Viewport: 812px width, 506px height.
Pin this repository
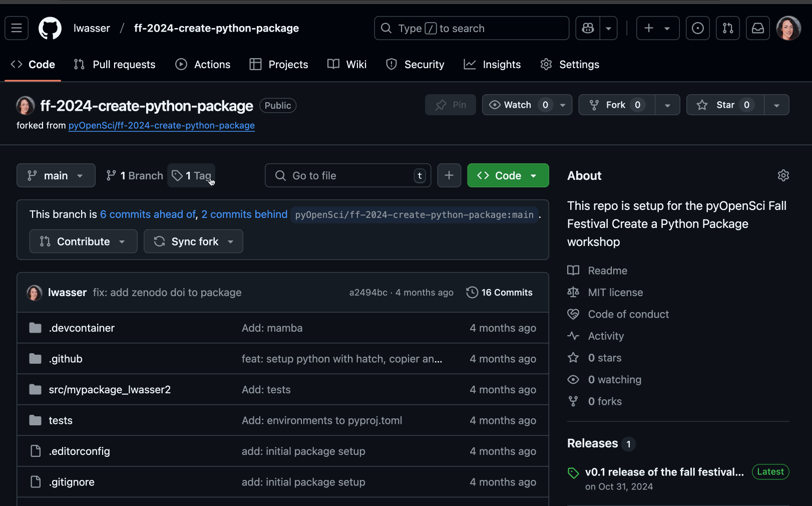pyautogui.click(x=451, y=105)
